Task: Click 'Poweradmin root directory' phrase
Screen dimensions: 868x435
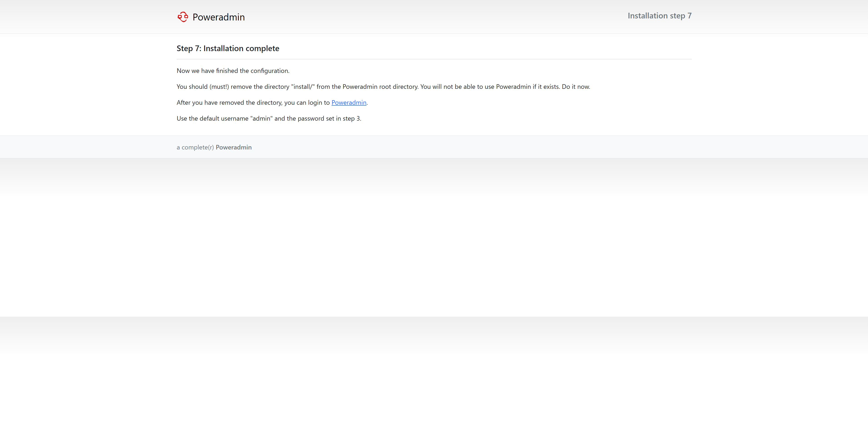Action: pyautogui.click(x=380, y=87)
